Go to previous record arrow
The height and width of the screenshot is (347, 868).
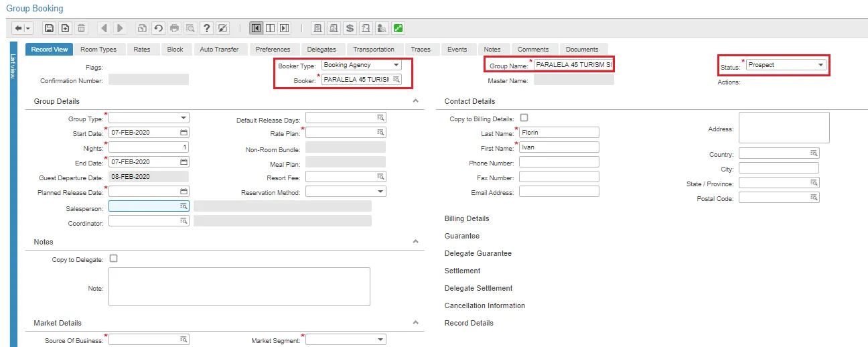pos(104,28)
